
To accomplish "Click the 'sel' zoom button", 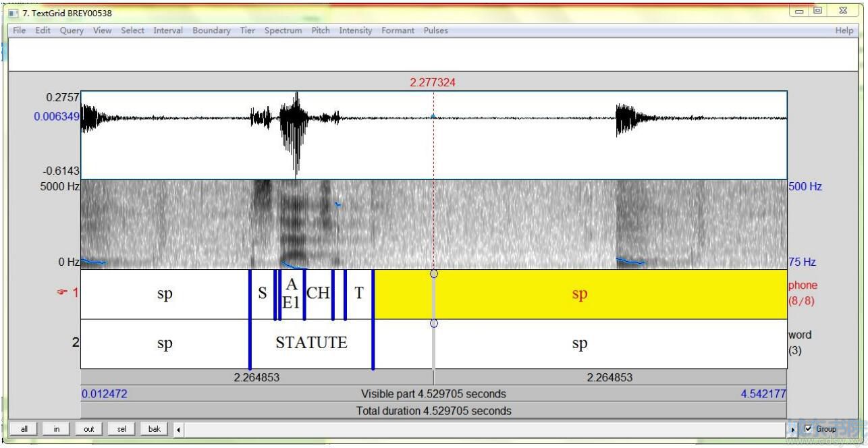I will (121, 429).
